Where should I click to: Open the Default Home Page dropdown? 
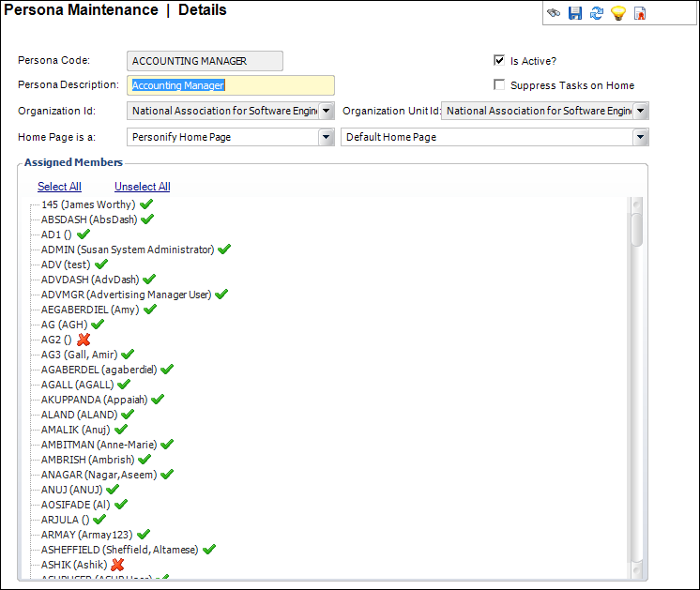[640, 137]
